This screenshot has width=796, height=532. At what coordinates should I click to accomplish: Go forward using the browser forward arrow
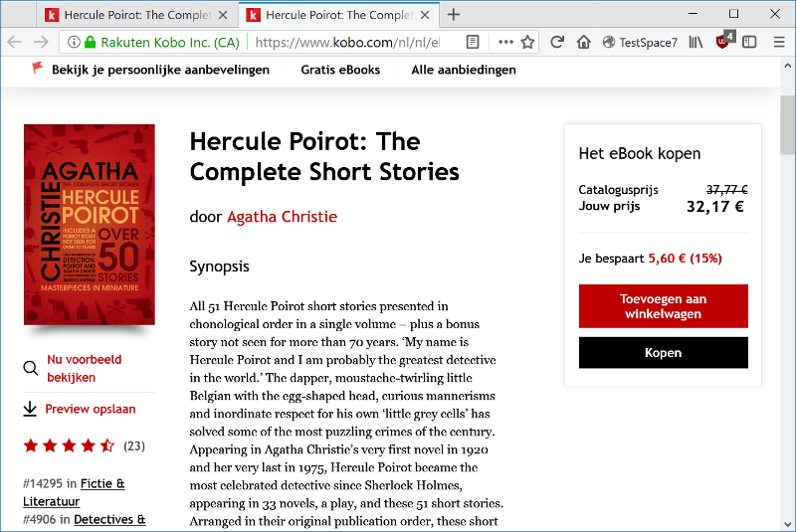(x=41, y=42)
